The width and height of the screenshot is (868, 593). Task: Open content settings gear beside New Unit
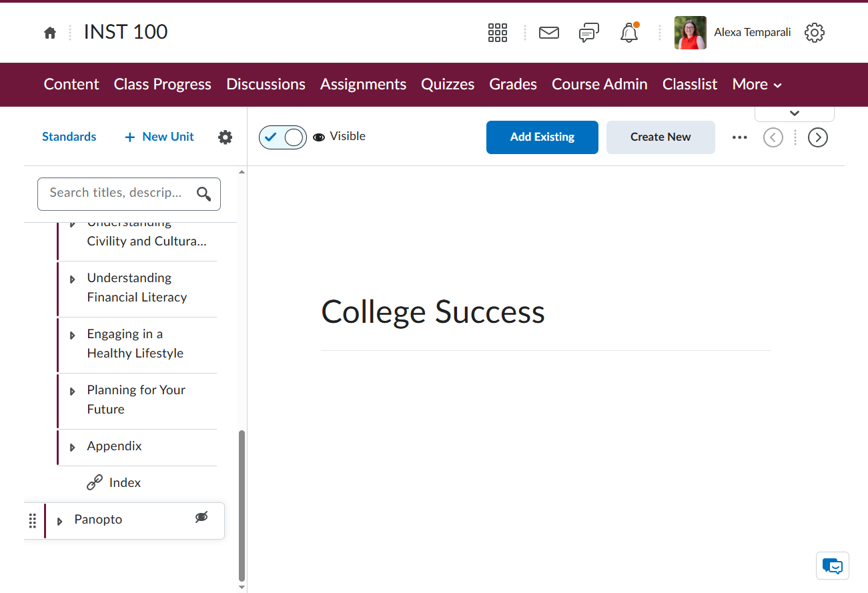(226, 137)
